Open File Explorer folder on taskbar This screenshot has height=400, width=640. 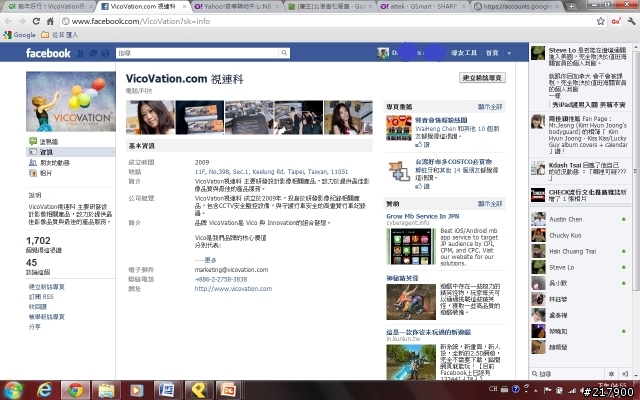coord(106,391)
